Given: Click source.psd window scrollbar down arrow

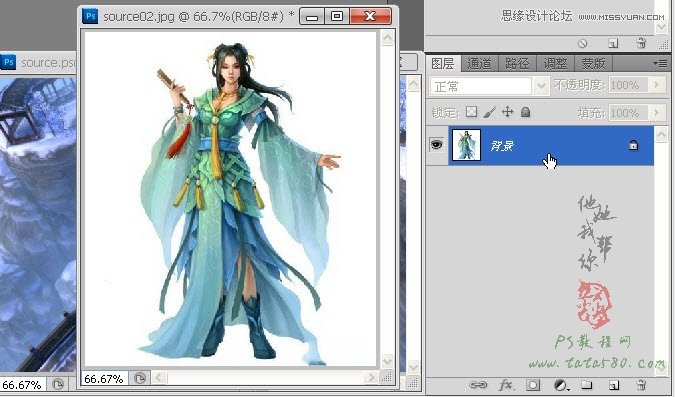Looking at the screenshot, I should [413, 367].
